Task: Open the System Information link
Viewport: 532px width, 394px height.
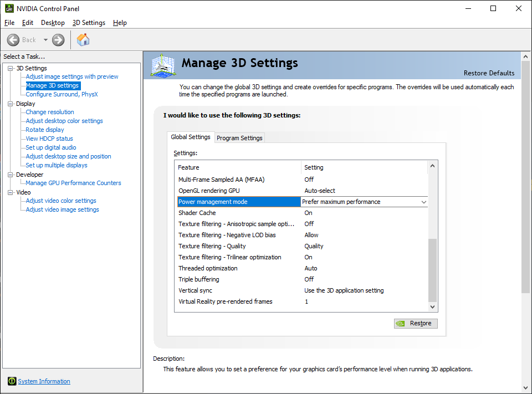Action: [x=44, y=381]
